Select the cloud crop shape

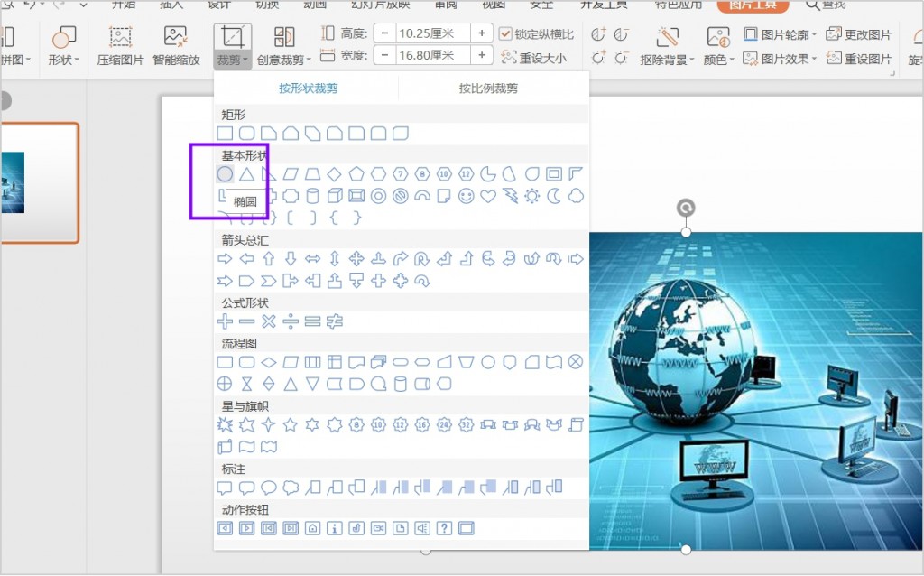[x=576, y=196]
